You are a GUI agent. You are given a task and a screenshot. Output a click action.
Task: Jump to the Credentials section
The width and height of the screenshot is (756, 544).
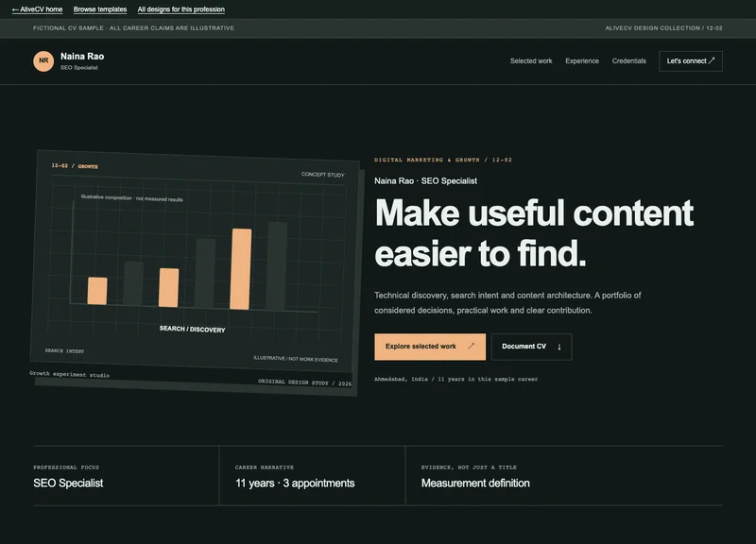click(628, 60)
